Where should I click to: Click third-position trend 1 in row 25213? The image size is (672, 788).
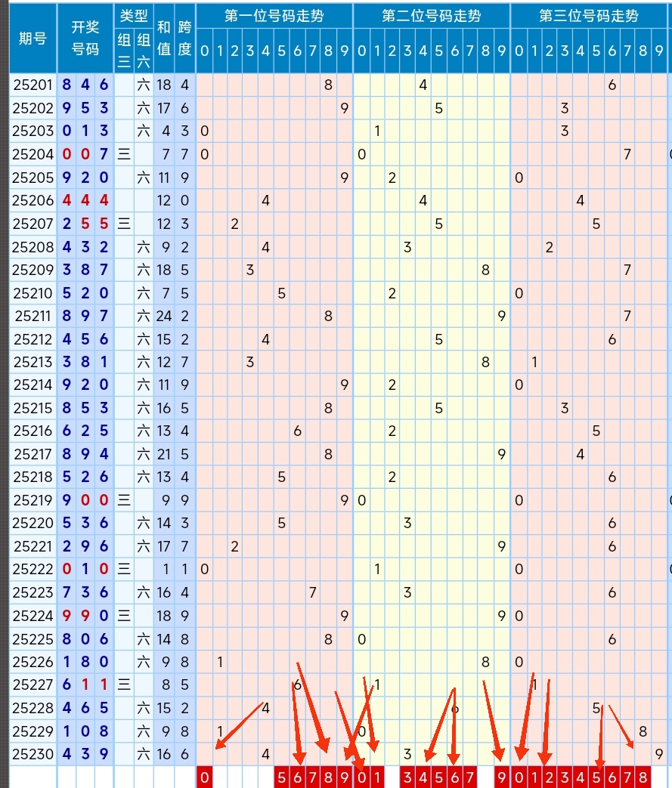point(534,363)
